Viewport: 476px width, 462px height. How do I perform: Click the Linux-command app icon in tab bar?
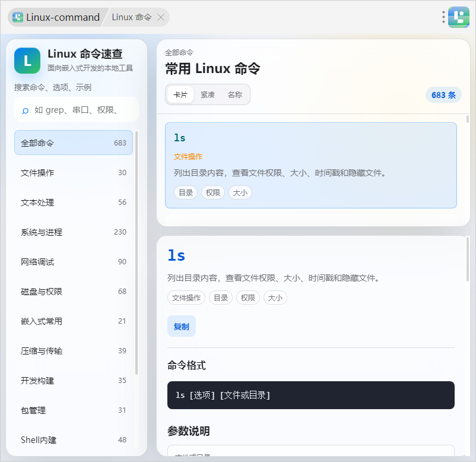pos(18,17)
